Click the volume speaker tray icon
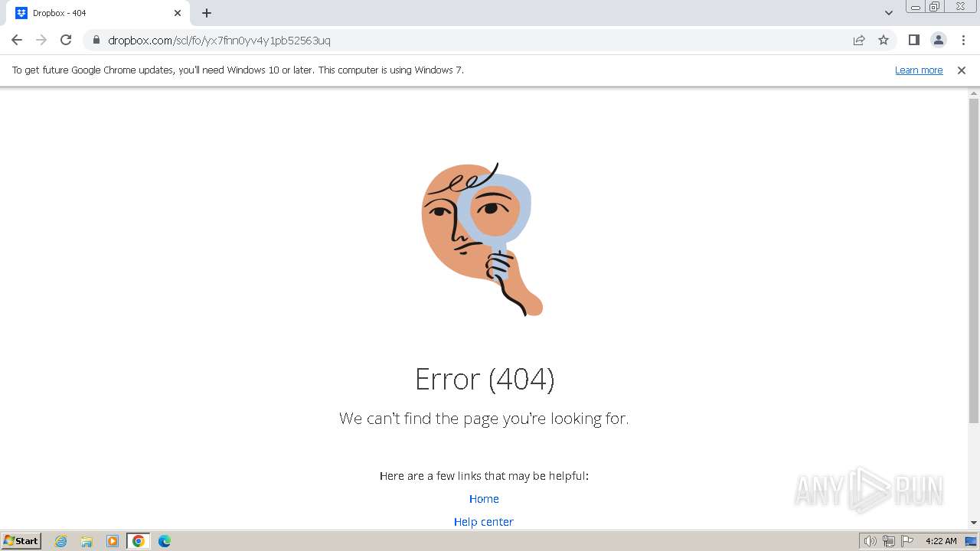This screenshot has width=980, height=551. [871, 541]
